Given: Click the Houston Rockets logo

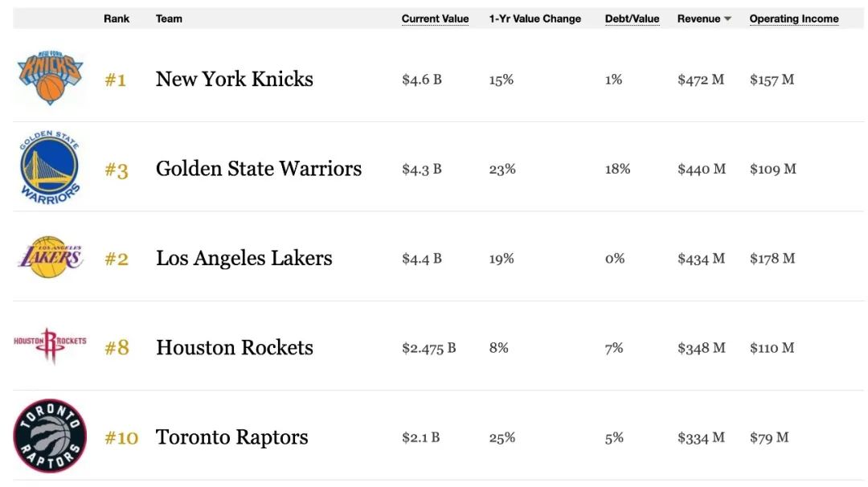Looking at the screenshot, I should coord(50,346).
